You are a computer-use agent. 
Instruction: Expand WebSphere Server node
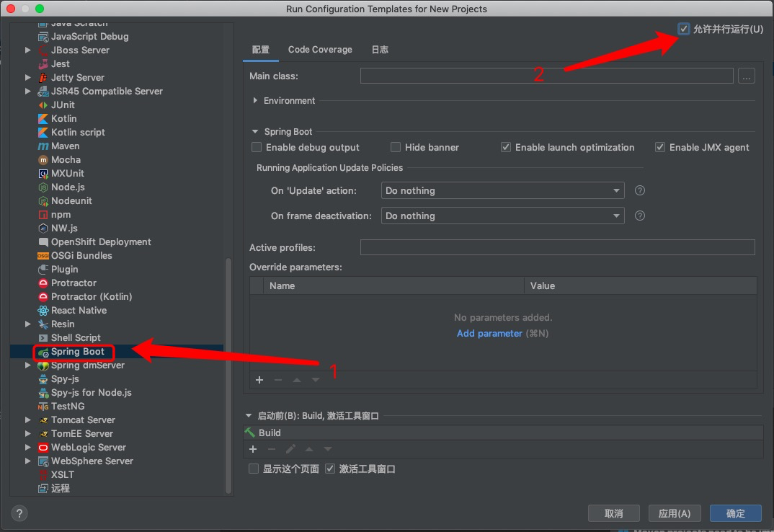pos(28,461)
